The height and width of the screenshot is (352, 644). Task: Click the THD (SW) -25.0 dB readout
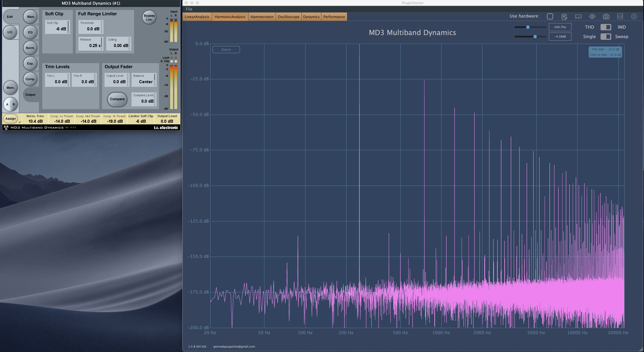pyautogui.click(x=605, y=49)
